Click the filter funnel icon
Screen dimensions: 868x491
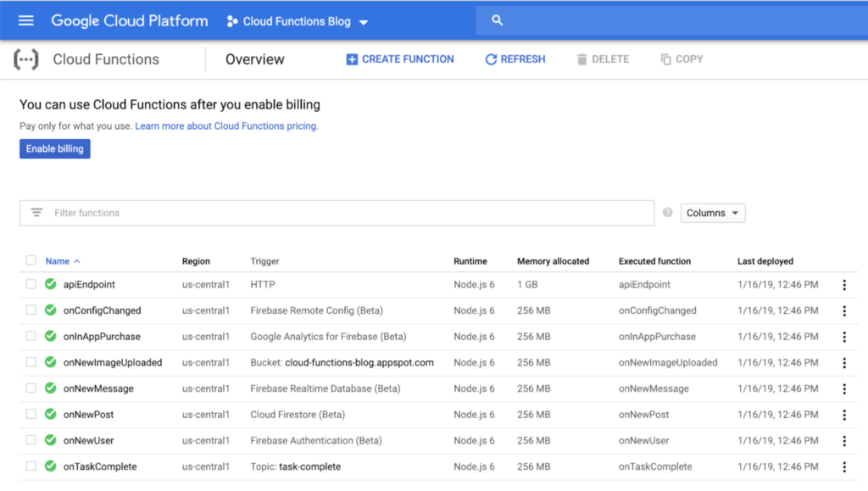coord(36,213)
